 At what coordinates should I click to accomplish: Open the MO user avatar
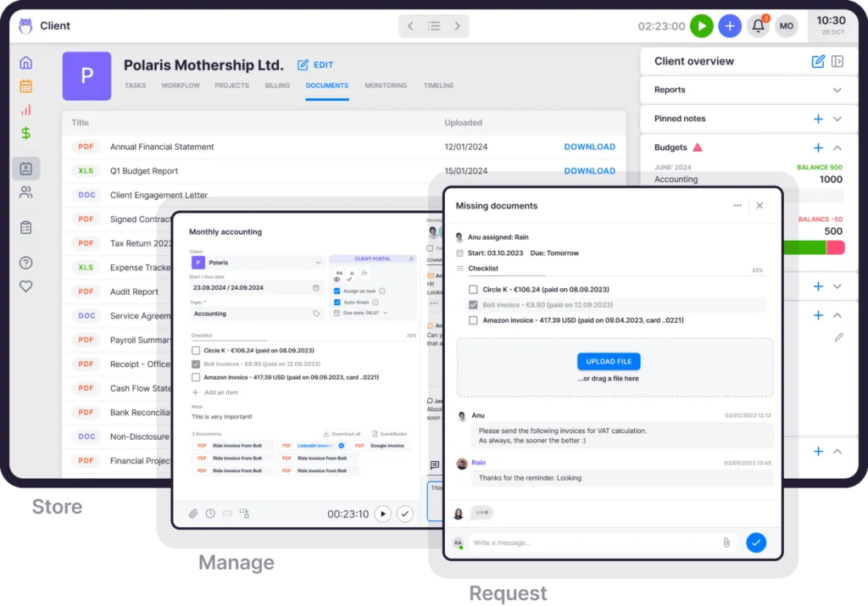click(786, 26)
